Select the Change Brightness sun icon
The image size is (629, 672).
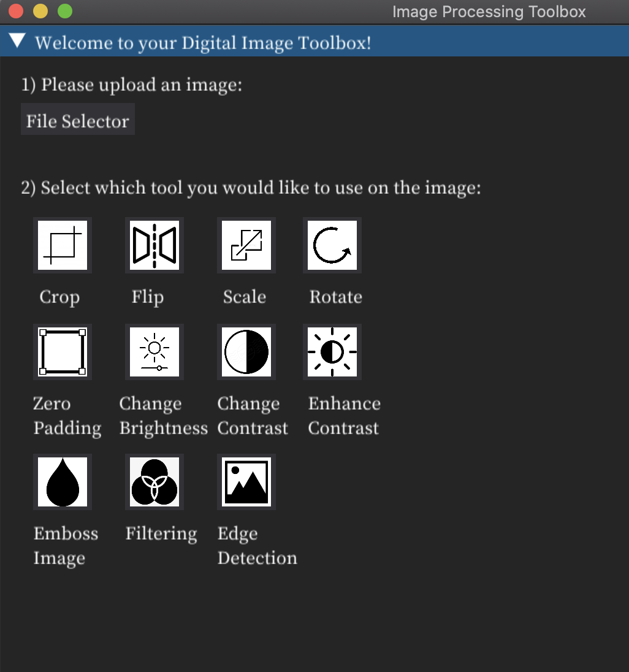[x=154, y=351]
